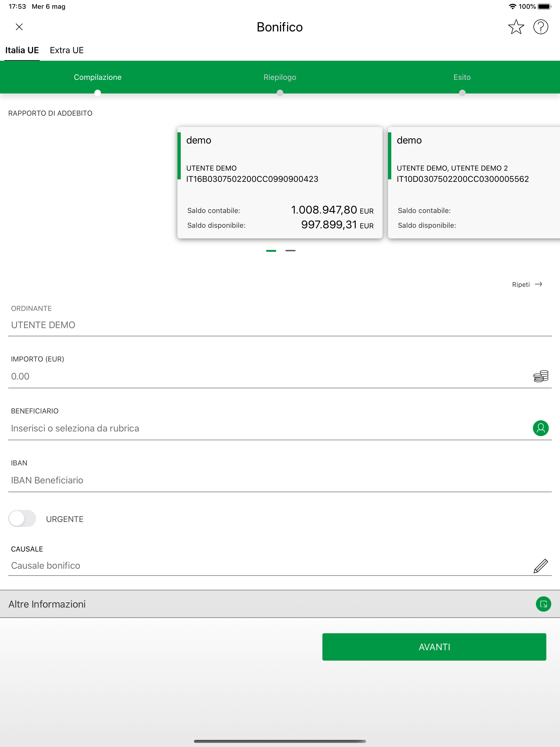
Task: Enable the URGENTE toggle switch
Action: [22, 519]
